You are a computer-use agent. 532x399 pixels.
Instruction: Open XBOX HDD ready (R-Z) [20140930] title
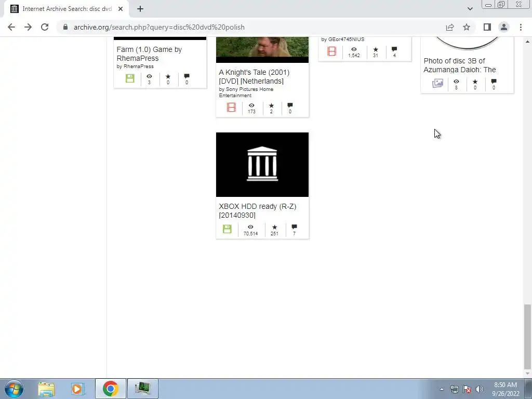coord(258,211)
